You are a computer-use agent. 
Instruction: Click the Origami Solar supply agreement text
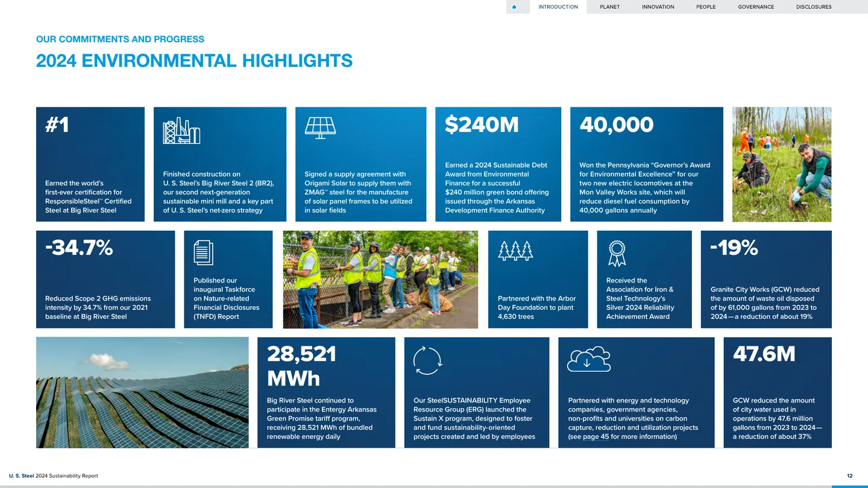[359, 192]
